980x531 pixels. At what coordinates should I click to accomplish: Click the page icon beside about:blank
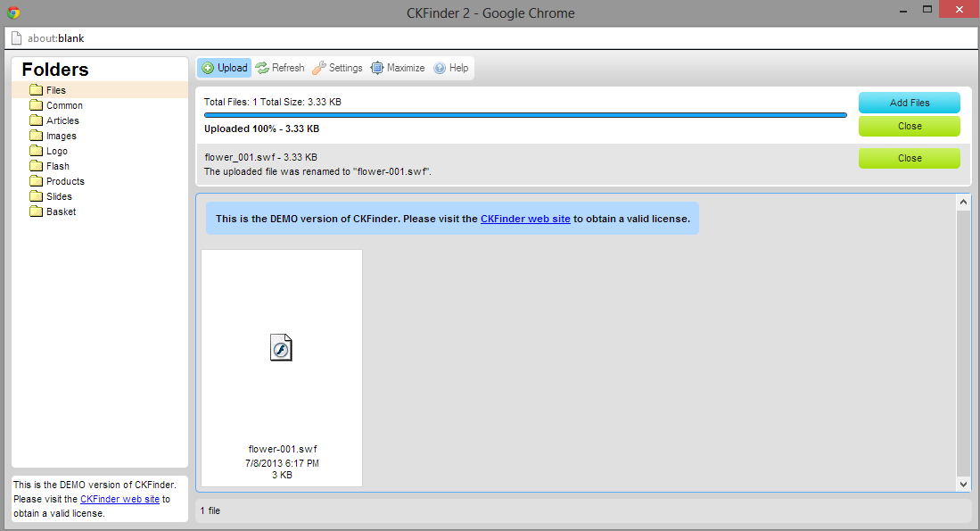point(17,38)
